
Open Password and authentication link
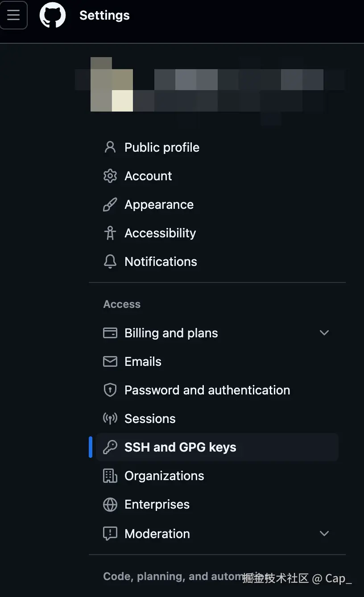[207, 390]
